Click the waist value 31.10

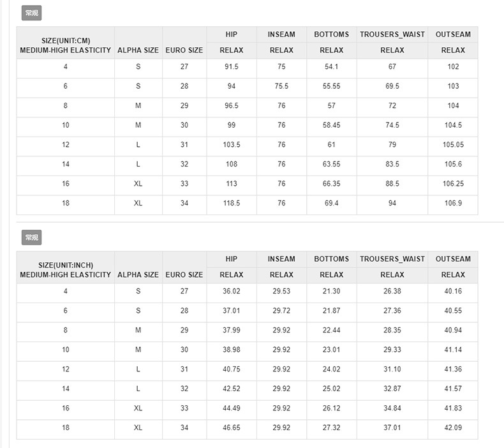(392, 370)
